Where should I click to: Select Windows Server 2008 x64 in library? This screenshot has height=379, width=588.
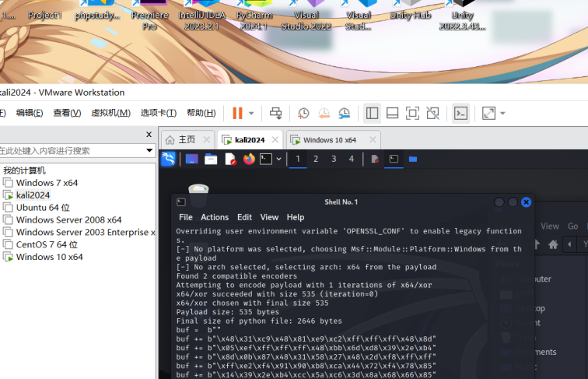68,219
